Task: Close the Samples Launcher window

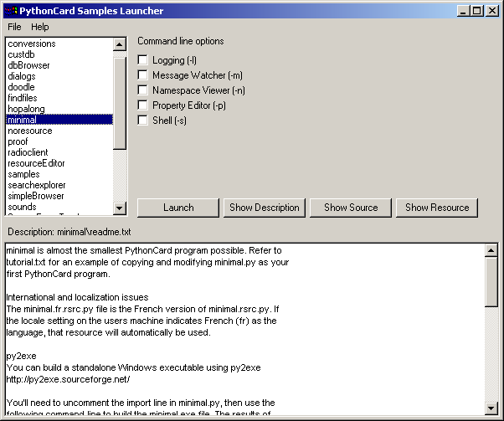Action: click(x=492, y=11)
